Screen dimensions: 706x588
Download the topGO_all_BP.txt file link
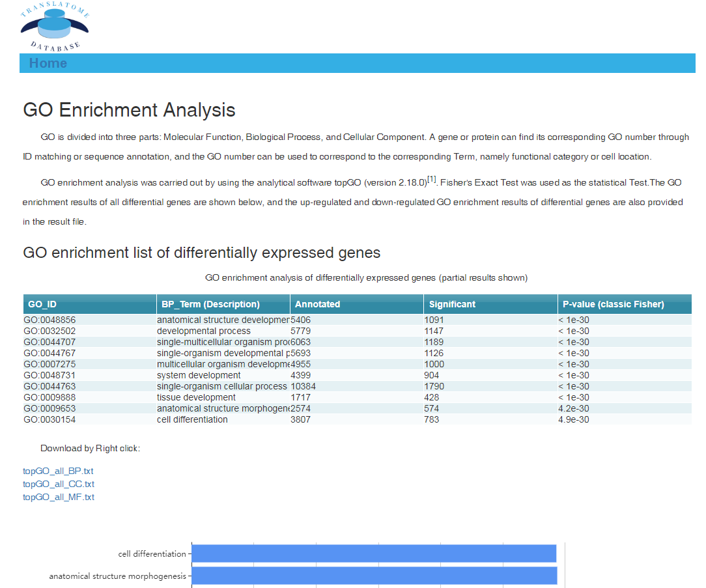click(x=58, y=471)
